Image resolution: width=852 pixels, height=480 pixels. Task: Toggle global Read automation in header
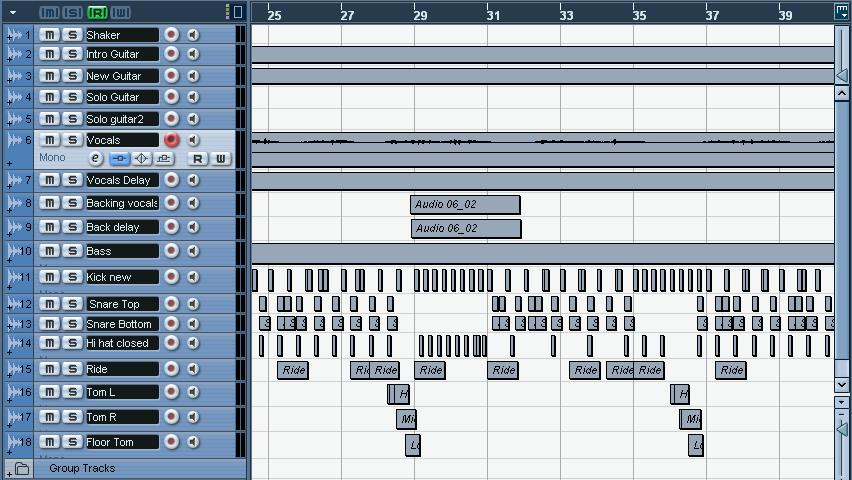(97, 13)
